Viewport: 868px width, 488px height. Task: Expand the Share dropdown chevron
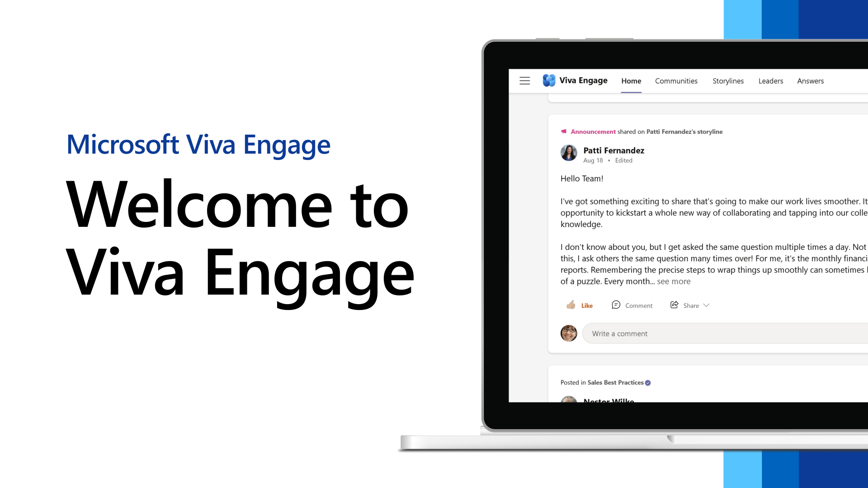[x=707, y=305]
